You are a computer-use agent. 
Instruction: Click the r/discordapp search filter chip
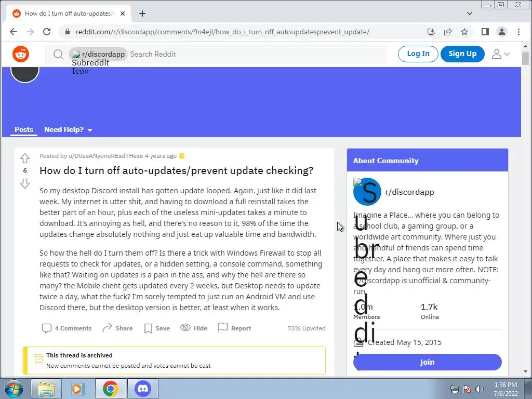(x=98, y=54)
